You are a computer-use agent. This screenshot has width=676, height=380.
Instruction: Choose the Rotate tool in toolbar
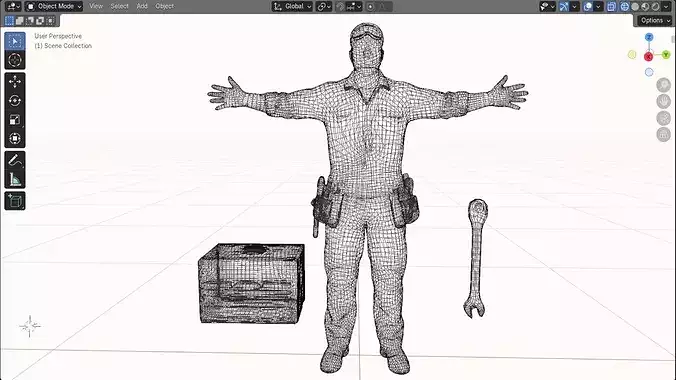(x=15, y=100)
